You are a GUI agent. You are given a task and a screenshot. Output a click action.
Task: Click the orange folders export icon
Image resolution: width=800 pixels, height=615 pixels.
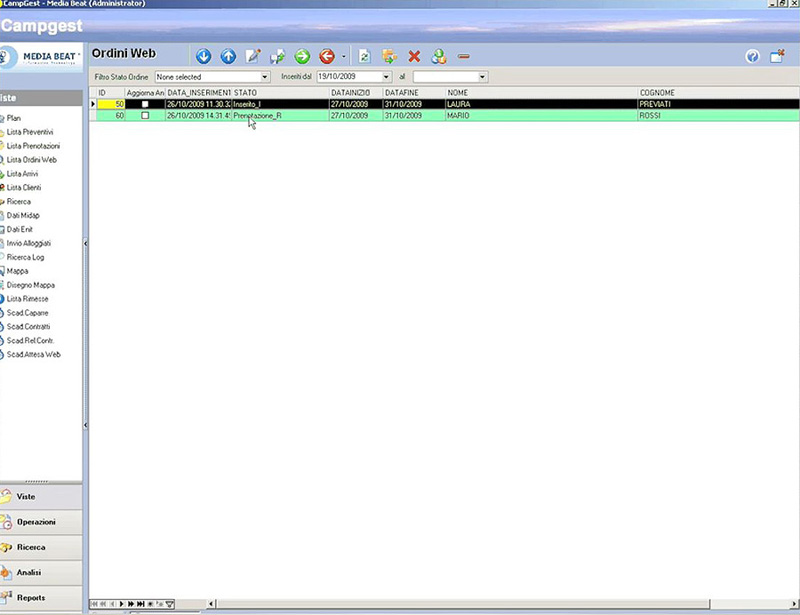(x=389, y=56)
